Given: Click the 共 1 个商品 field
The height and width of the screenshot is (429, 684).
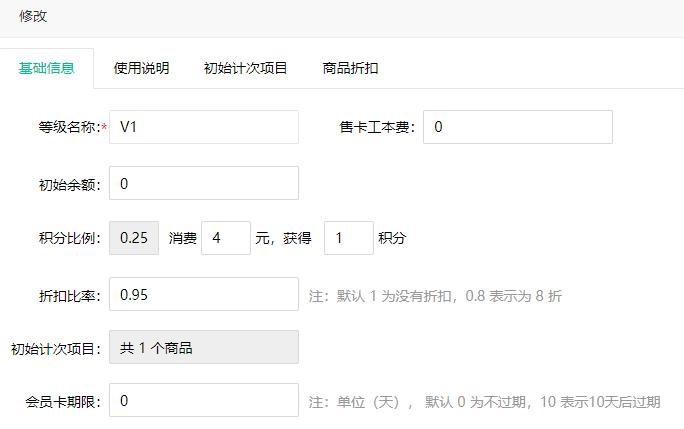Looking at the screenshot, I should pos(203,348).
